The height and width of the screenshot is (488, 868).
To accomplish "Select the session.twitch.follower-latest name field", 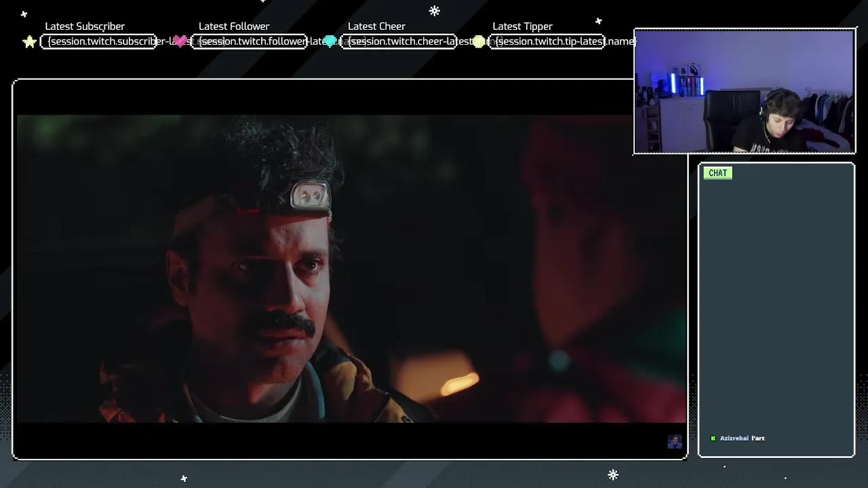I will 250,41.
